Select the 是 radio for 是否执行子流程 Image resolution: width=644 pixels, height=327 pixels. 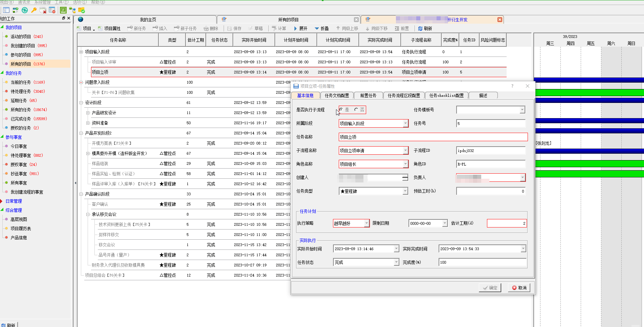click(x=341, y=110)
